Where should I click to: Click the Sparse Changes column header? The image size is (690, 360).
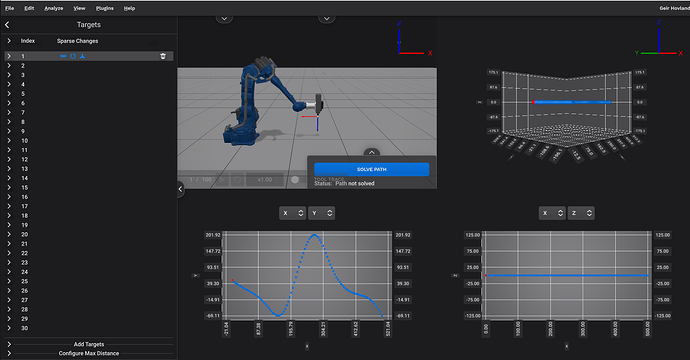coord(77,41)
